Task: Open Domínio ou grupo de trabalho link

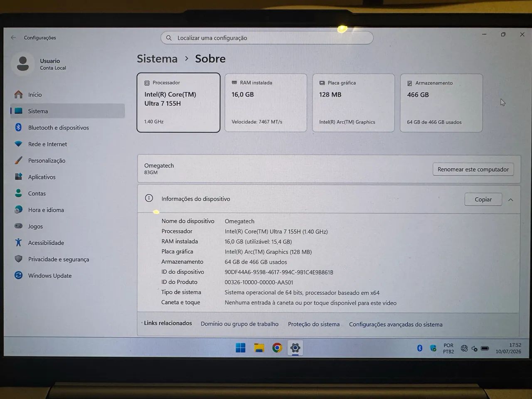Action: coord(239,324)
